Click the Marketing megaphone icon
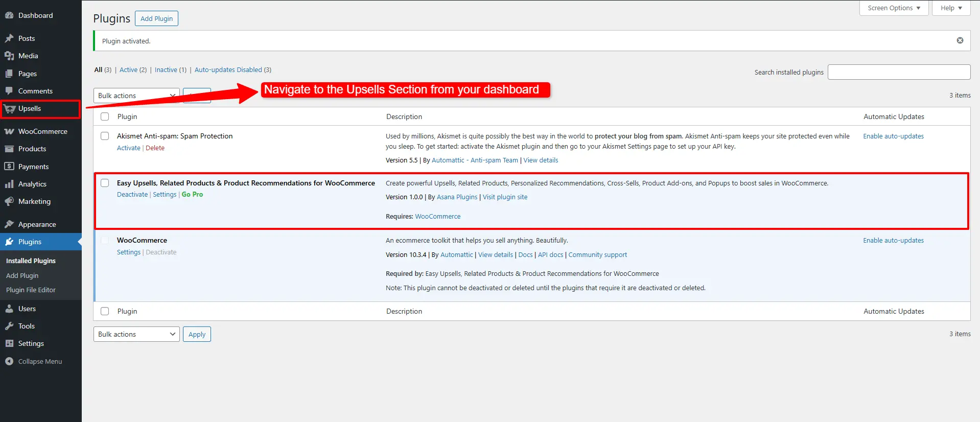980x422 pixels. (9, 201)
